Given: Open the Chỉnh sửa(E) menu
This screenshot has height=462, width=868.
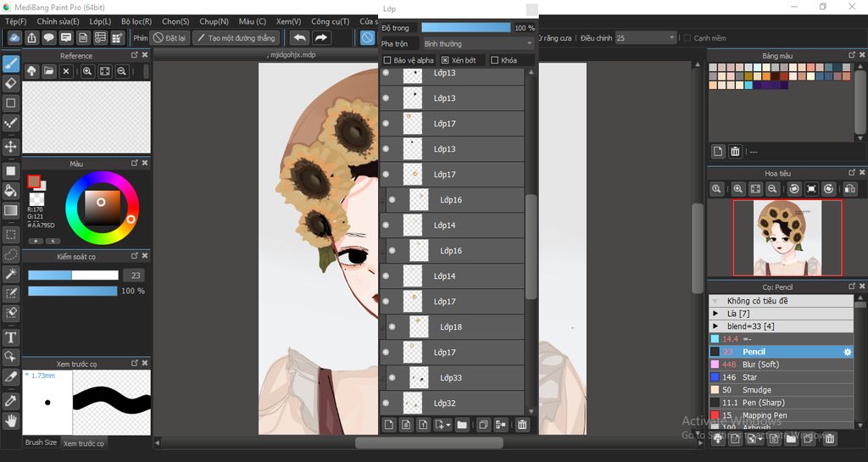Looking at the screenshot, I should coord(58,21).
